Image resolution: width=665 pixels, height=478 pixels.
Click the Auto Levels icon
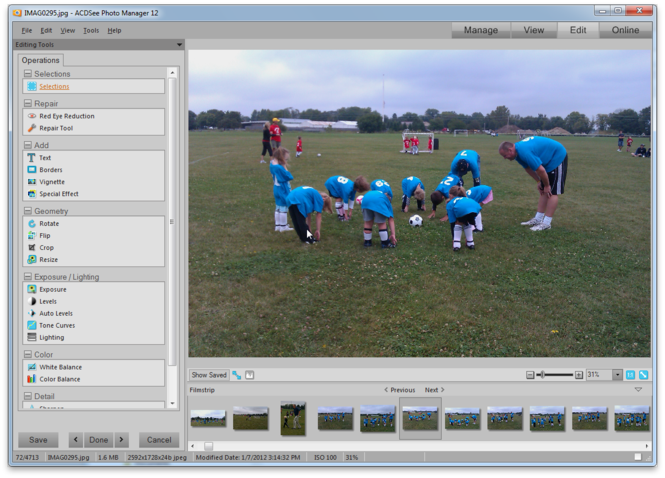(32, 313)
